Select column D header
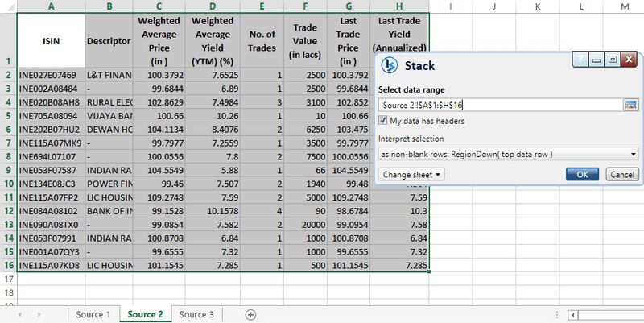This screenshot has width=644, height=323. click(x=213, y=6)
